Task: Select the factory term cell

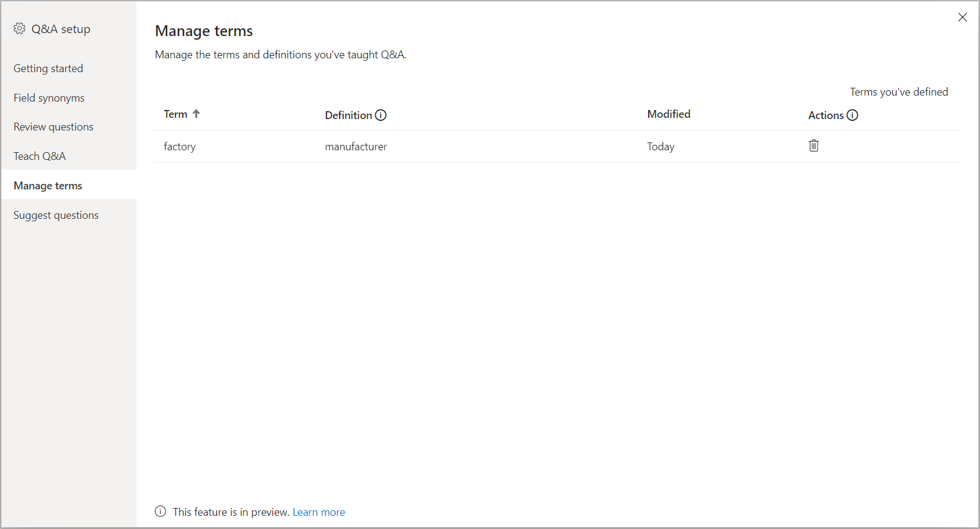Action: click(180, 147)
